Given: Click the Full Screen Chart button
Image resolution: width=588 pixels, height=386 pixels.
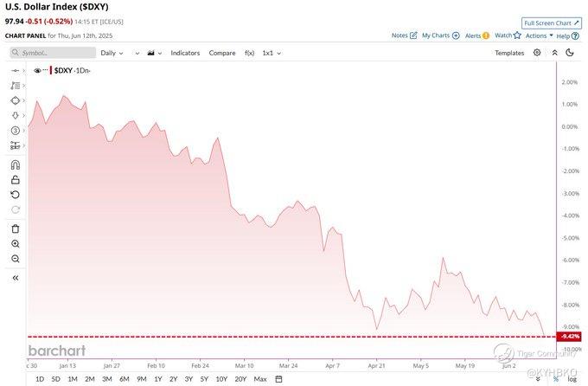Looking at the screenshot, I should point(552,23).
